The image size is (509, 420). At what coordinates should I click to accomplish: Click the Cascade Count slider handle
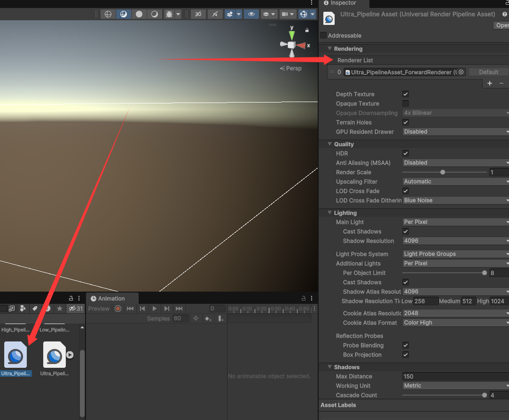click(485, 396)
